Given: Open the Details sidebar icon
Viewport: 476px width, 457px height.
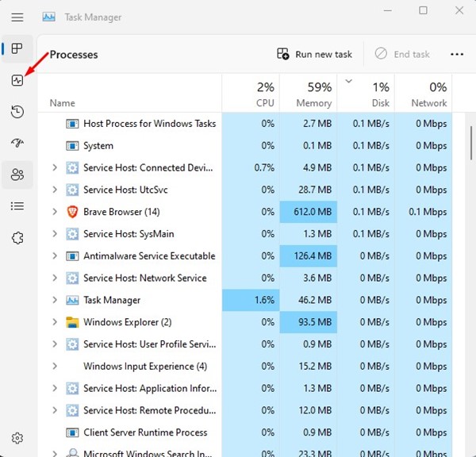Looking at the screenshot, I should [17, 206].
